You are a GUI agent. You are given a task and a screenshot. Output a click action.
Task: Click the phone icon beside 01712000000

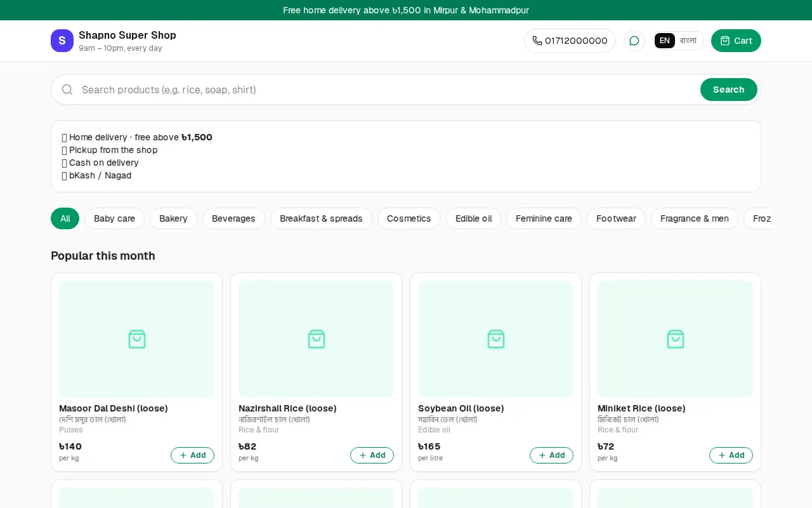pos(537,41)
